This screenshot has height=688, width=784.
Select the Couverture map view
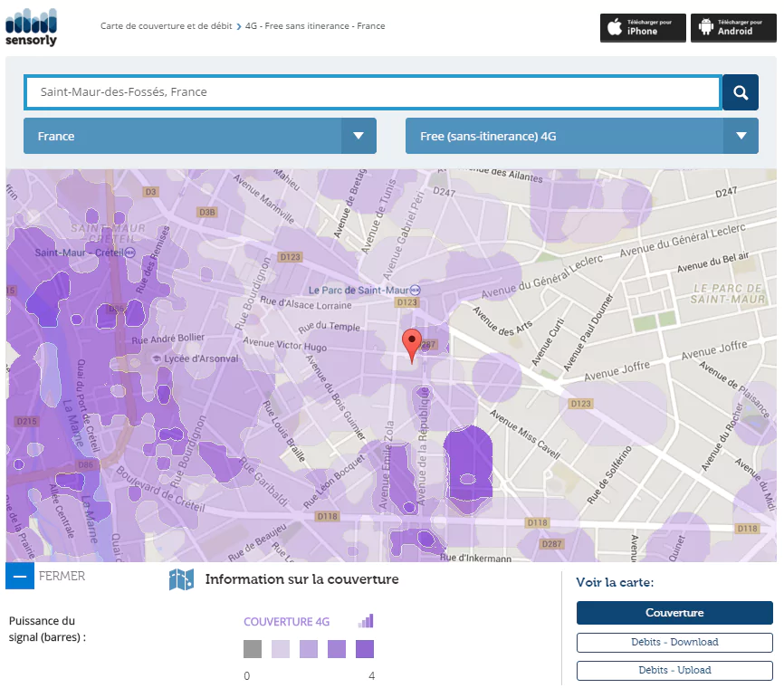click(x=674, y=613)
